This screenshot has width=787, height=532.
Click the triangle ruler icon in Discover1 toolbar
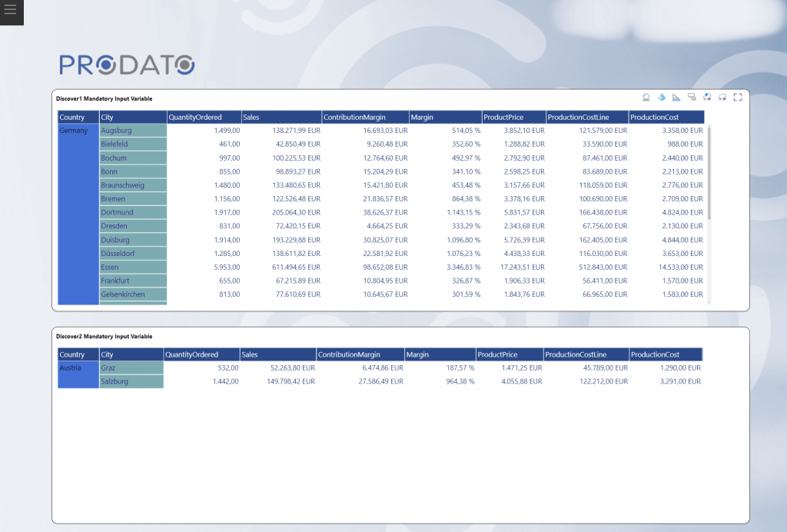click(676, 98)
